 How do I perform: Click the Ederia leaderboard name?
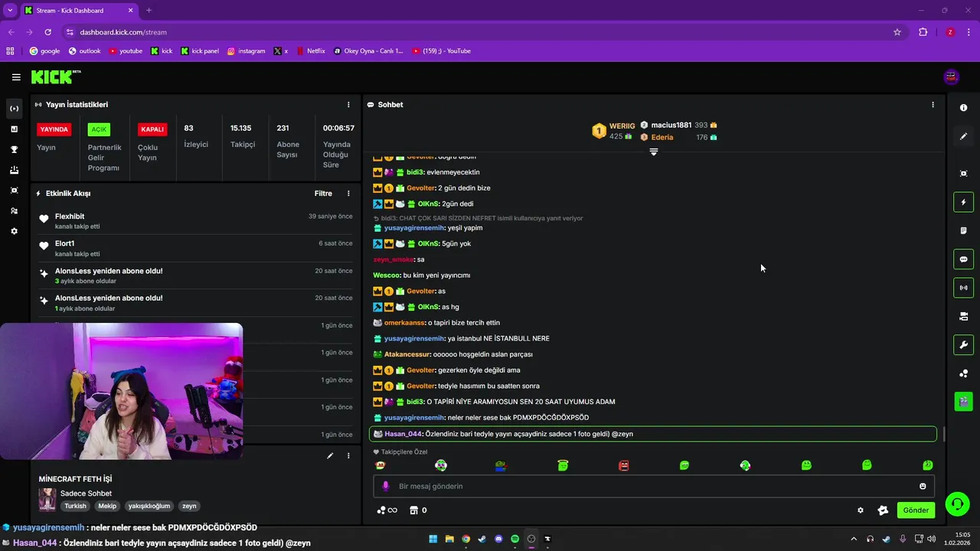(662, 137)
